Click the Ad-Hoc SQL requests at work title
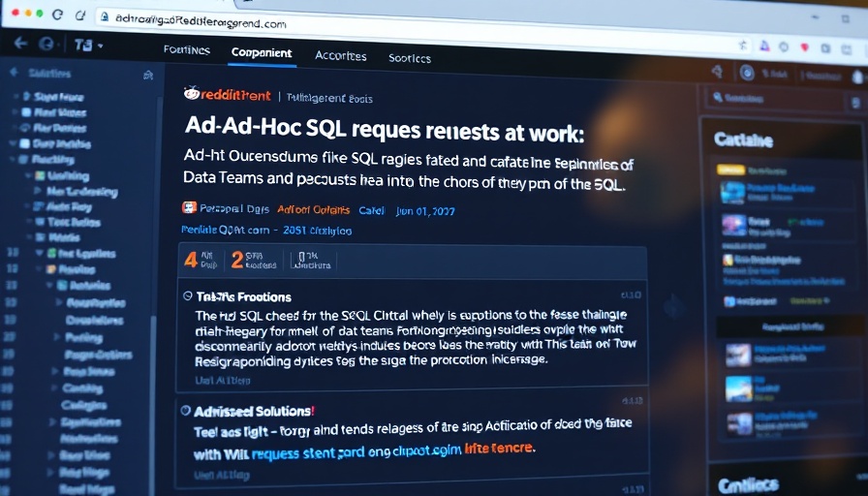Image resolution: width=868 pixels, height=496 pixels. 385,129
